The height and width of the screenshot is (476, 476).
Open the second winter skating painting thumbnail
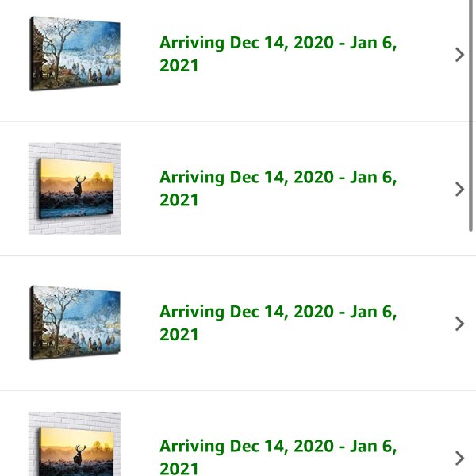click(x=75, y=323)
